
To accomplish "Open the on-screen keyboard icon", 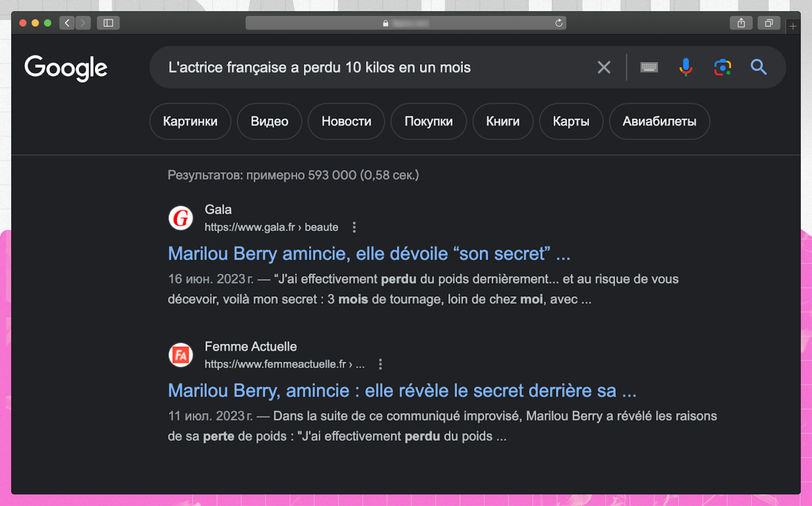I will pyautogui.click(x=649, y=67).
